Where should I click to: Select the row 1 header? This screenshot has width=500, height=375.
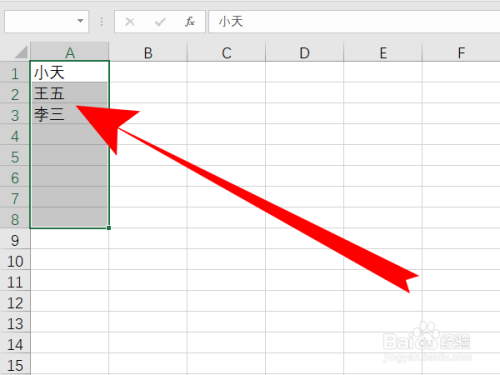(15, 72)
